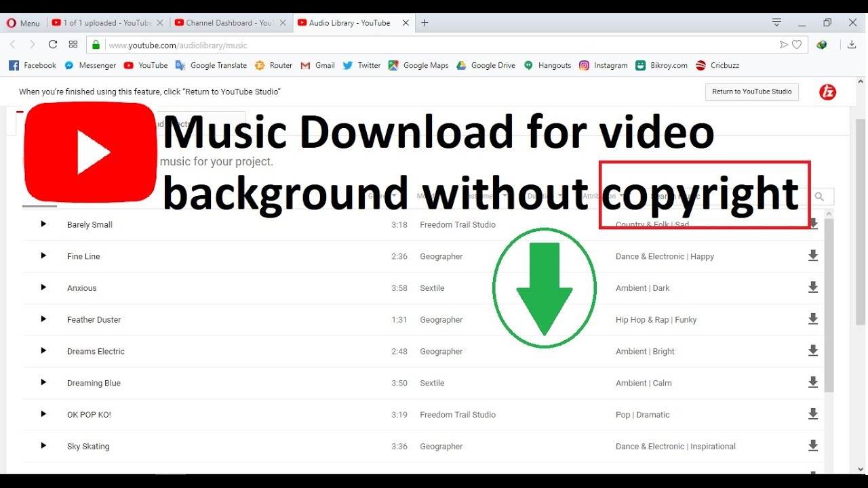
Task: Click the send-page arrow icon in the address bar
Action: (x=784, y=45)
